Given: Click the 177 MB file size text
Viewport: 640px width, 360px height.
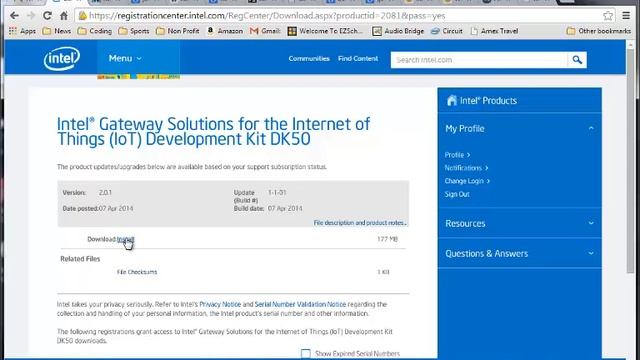Looking at the screenshot, I should (x=387, y=239).
